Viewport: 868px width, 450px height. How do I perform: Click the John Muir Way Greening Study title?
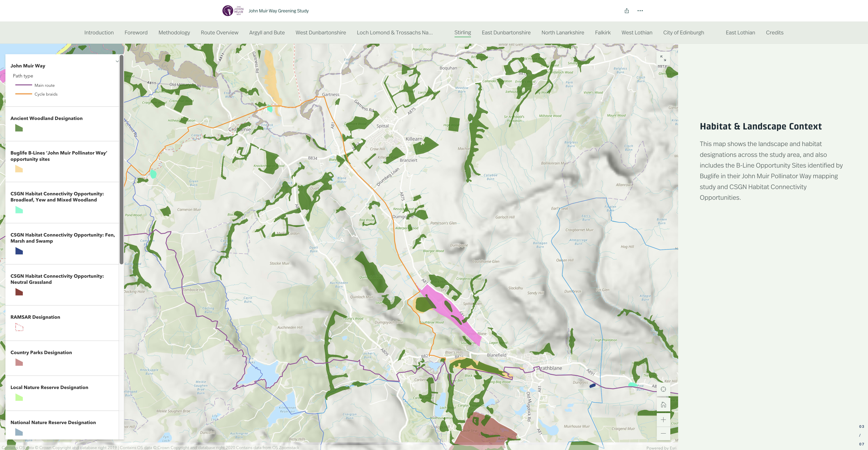(278, 11)
